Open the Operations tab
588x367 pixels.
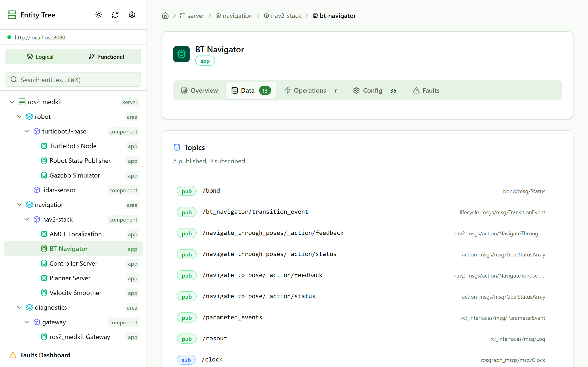click(x=310, y=91)
